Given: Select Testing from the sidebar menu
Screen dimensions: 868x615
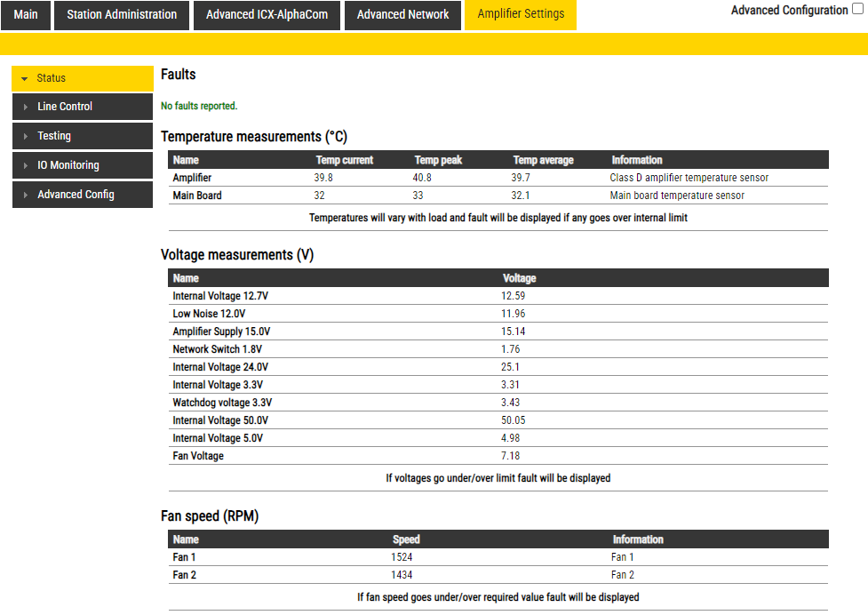Looking at the screenshot, I should click(x=54, y=136).
